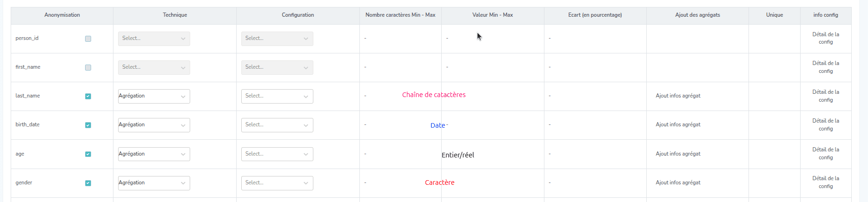Uncheck the gender anonymisation checkbox
The height and width of the screenshot is (202, 868).
point(88,183)
